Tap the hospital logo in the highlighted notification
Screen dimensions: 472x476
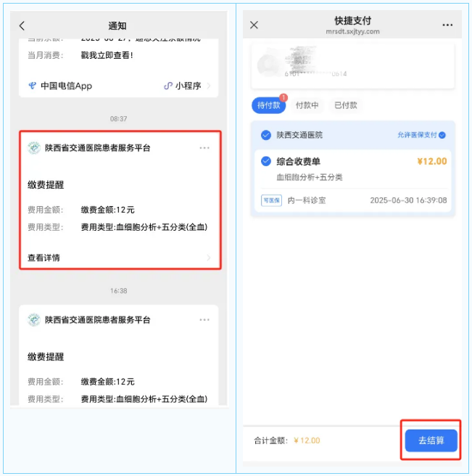pyautogui.click(x=34, y=148)
